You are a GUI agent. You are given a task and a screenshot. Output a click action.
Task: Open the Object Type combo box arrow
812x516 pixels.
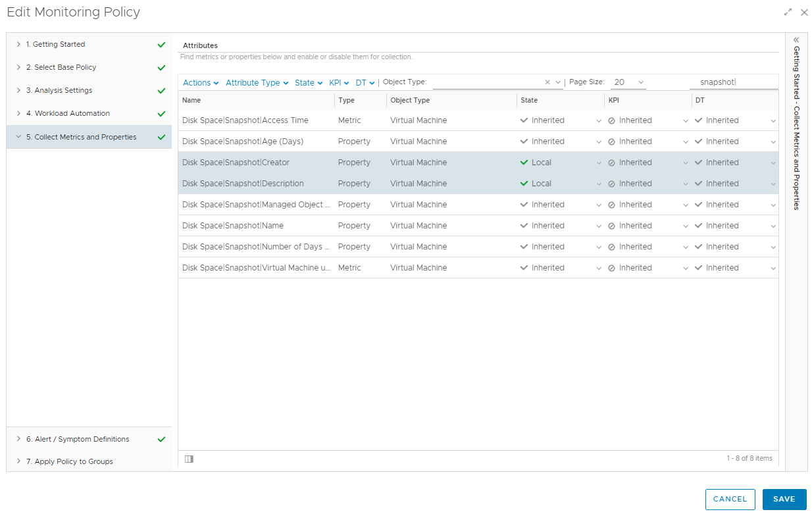(x=559, y=82)
